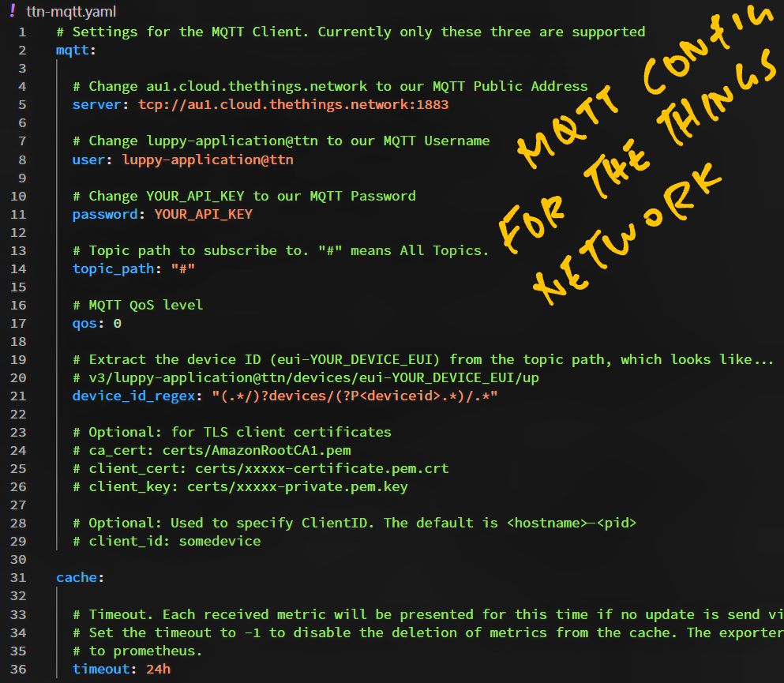Click the MQTT QoS level comment
The width and height of the screenshot is (784, 683).
[137, 305]
